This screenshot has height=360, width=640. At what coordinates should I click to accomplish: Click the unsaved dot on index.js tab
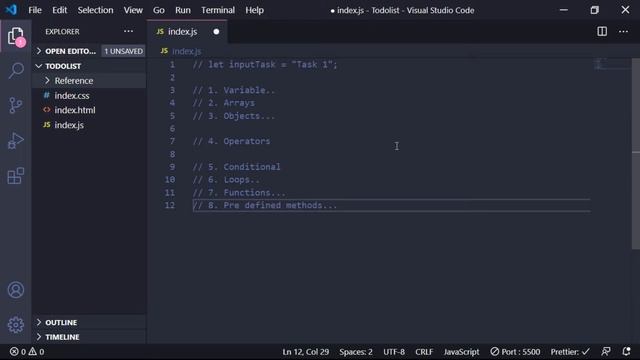pyautogui.click(x=216, y=31)
